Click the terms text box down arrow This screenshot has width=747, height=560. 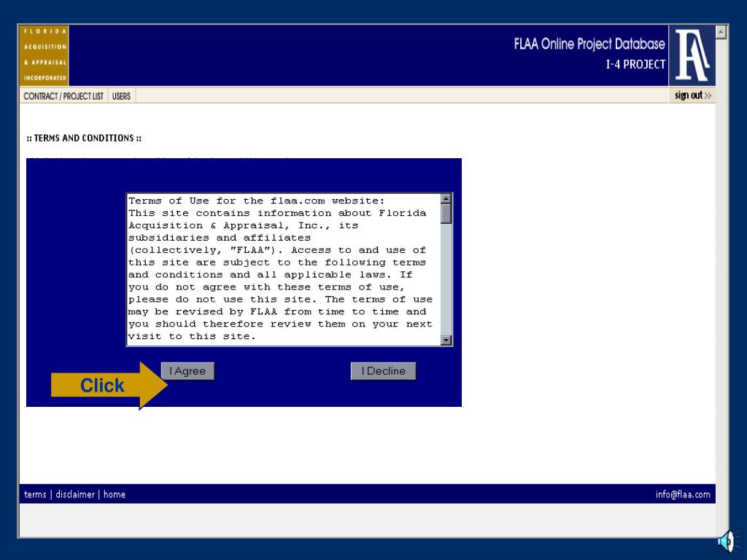click(446, 340)
